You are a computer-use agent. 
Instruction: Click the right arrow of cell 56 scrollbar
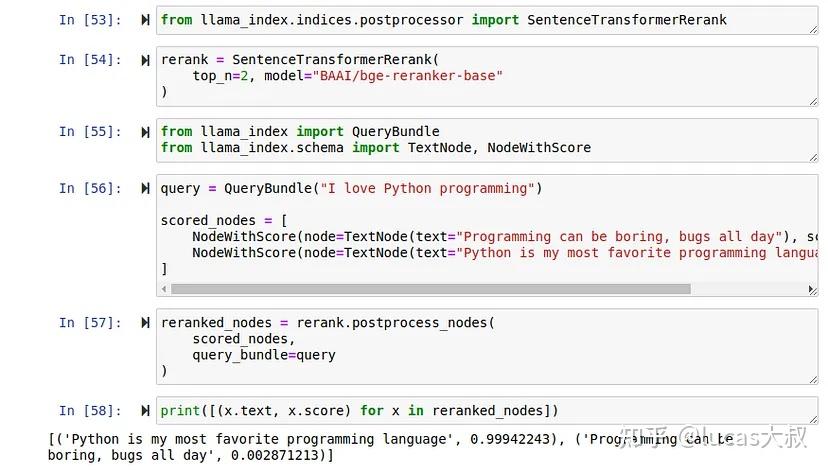[x=812, y=289]
